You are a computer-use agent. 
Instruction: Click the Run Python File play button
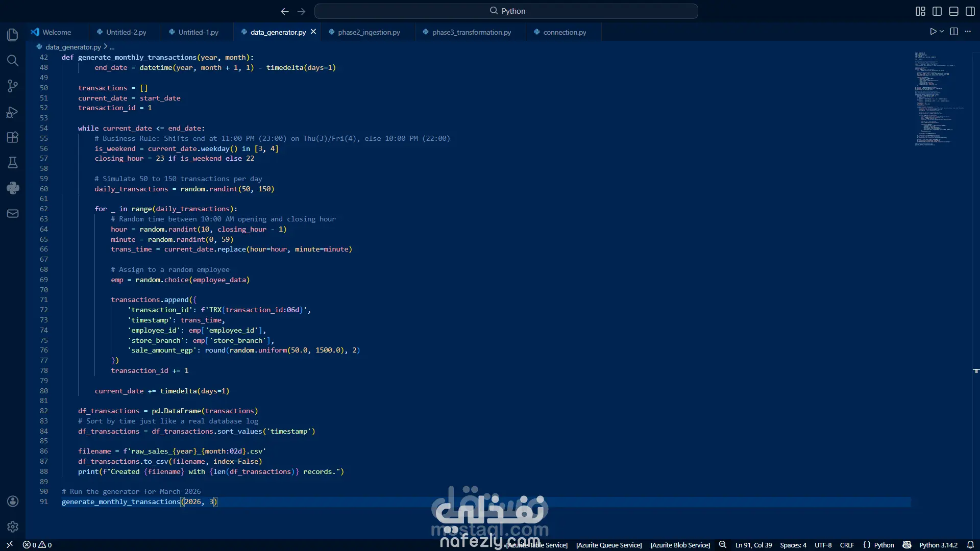(x=933, y=32)
